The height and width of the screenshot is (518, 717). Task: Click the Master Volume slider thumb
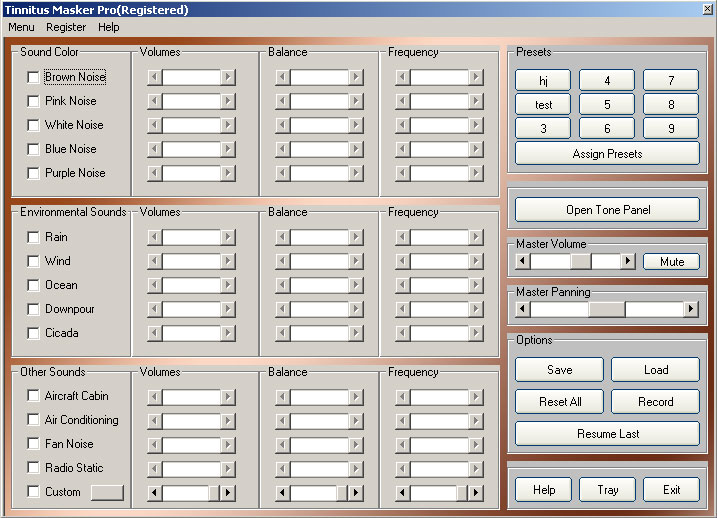[x=581, y=262]
